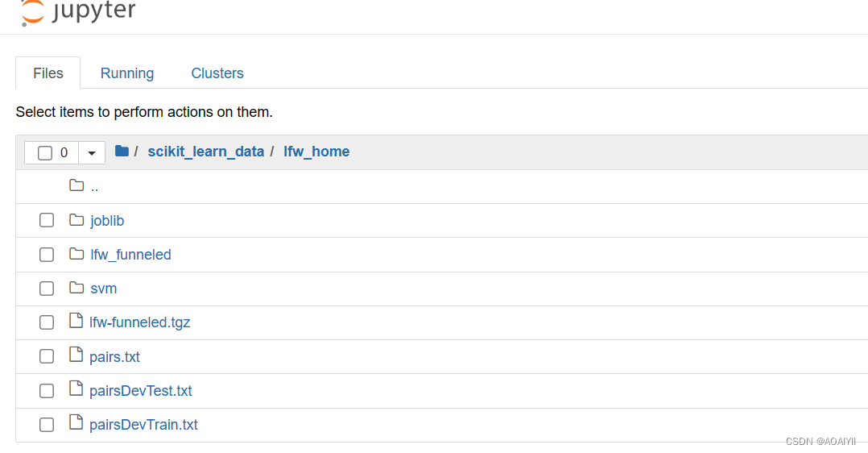Click the pairsDevTrain.txt file icon
This screenshot has height=453, width=868.
pyautogui.click(x=76, y=422)
